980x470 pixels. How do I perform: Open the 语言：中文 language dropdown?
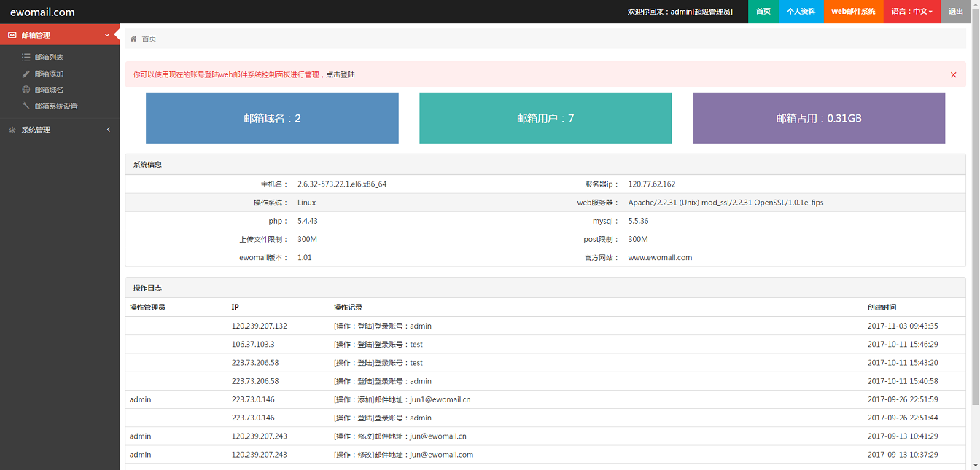point(911,12)
